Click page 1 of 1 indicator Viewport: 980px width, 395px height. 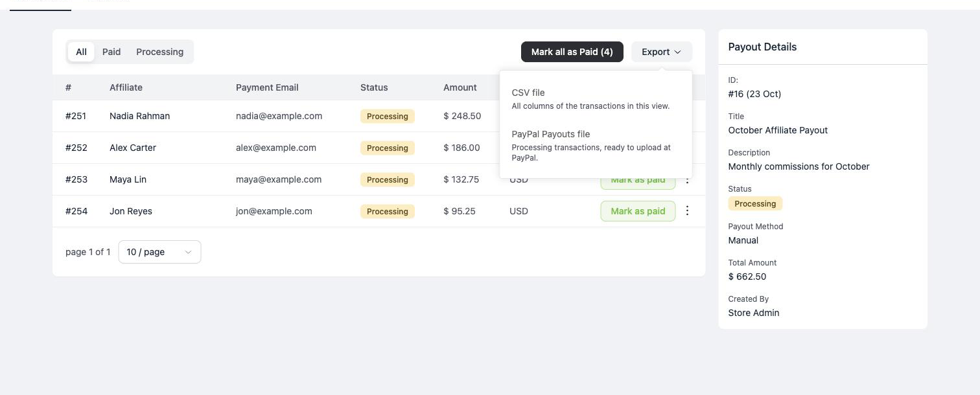(x=88, y=252)
